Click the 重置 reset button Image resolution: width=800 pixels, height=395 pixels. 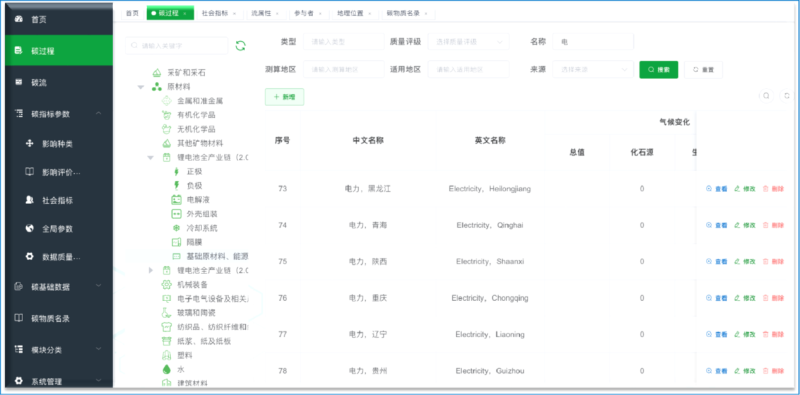(704, 69)
